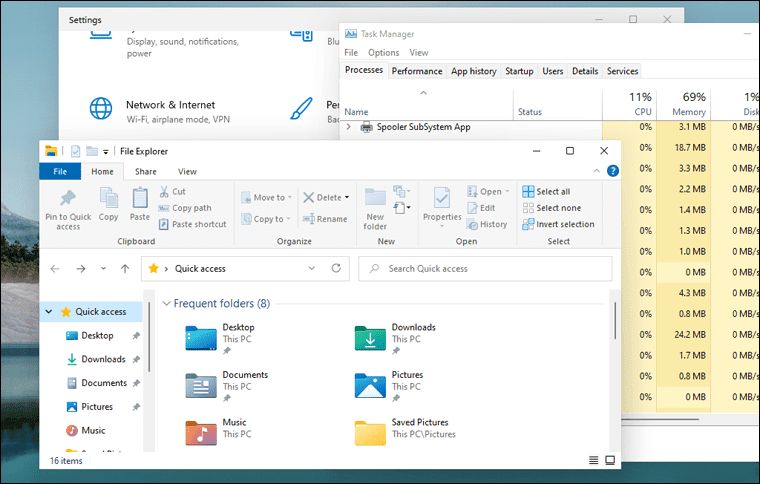Click Invert selection in ribbon

click(x=558, y=224)
